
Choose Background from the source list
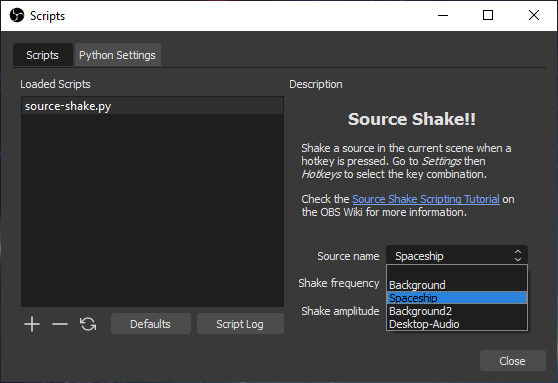click(457, 285)
